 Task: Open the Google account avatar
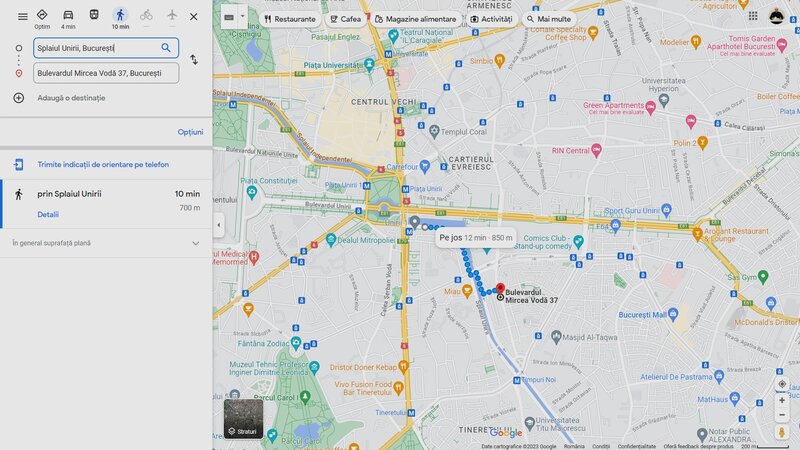pos(777,16)
